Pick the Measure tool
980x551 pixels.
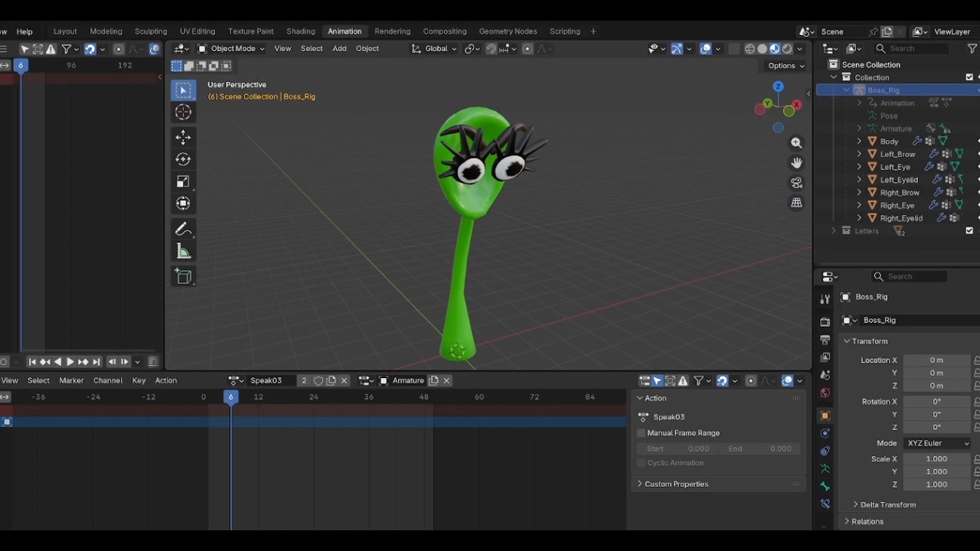(x=183, y=252)
